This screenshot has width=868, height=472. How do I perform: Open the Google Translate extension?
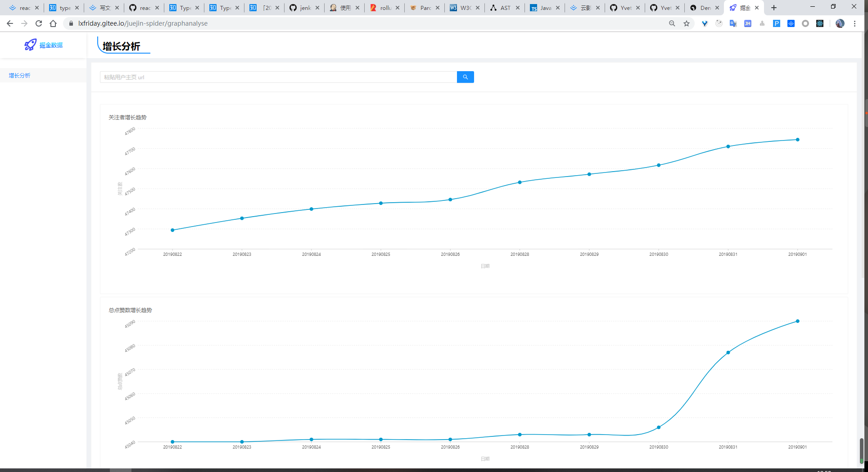click(x=733, y=23)
